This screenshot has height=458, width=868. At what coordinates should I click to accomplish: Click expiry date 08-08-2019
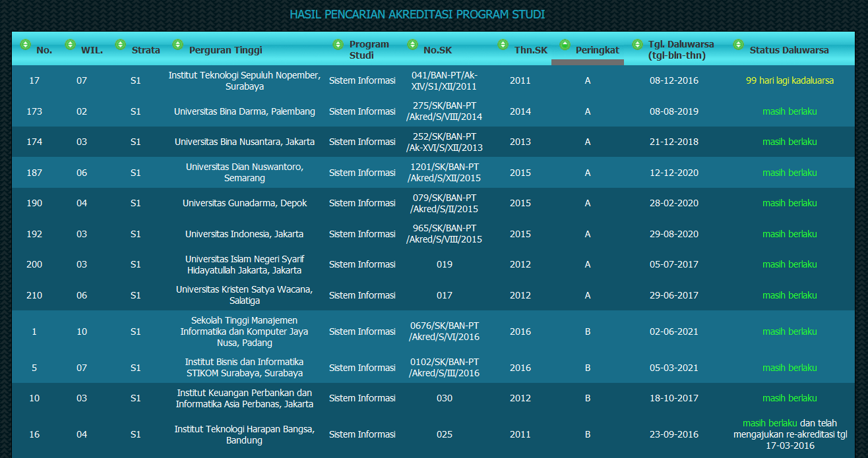(x=673, y=111)
